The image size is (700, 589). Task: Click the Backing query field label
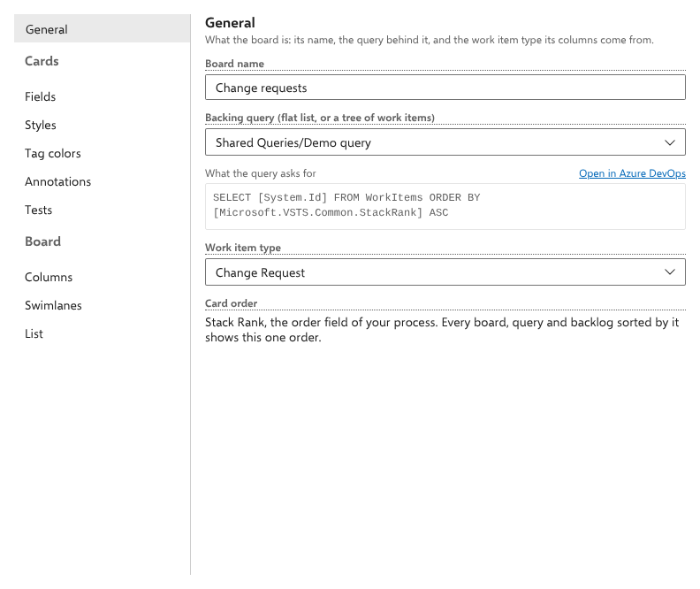tap(320, 118)
